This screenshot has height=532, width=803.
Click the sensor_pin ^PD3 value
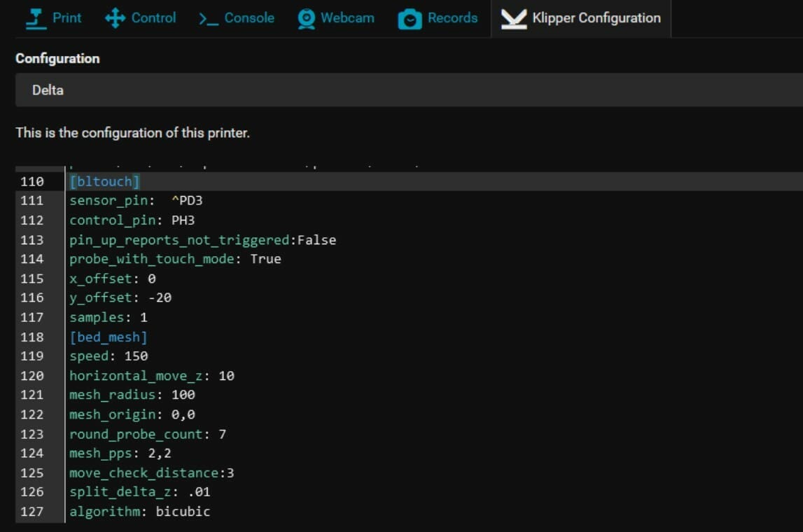click(187, 201)
